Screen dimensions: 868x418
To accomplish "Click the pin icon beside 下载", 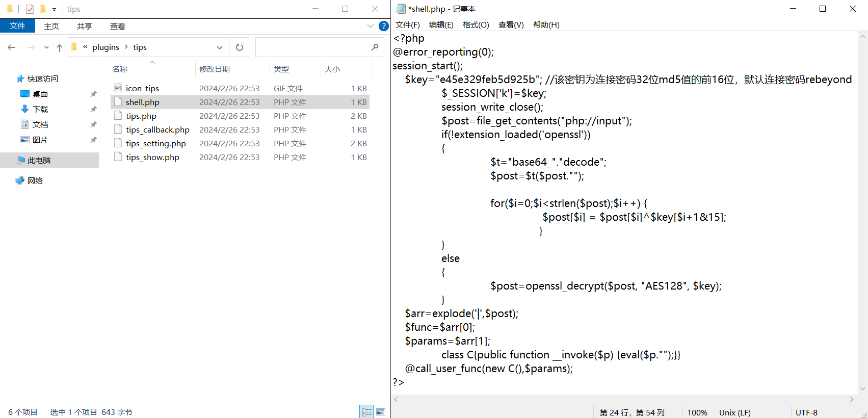I will (93, 110).
